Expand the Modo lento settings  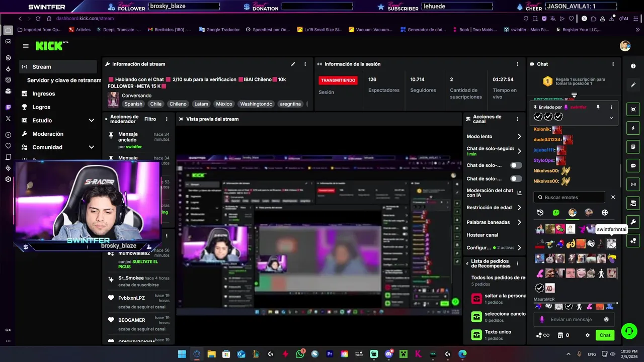pyautogui.click(x=519, y=136)
